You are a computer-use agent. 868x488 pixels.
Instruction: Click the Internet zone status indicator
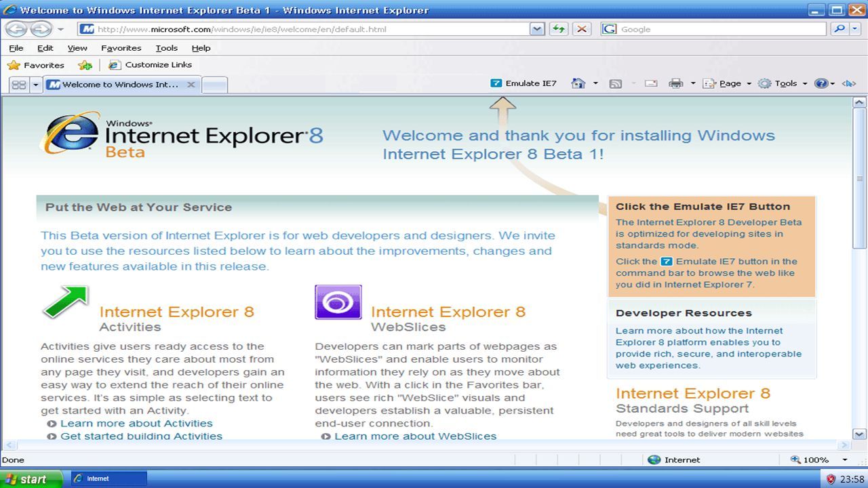click(x=674, y=460)
